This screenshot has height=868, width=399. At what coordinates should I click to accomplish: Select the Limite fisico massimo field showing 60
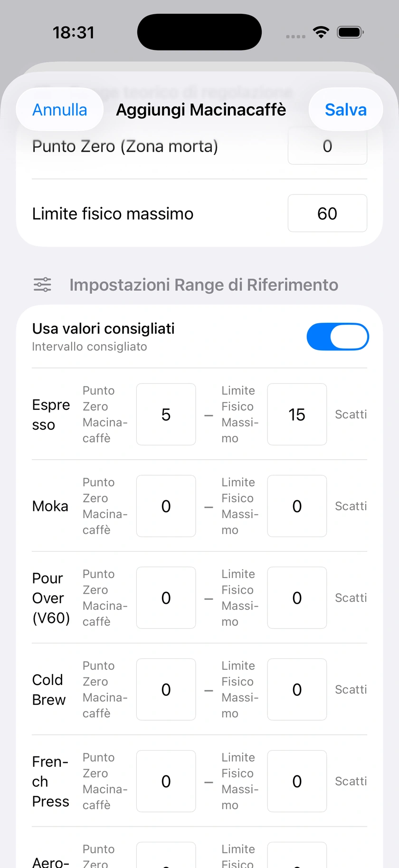pos(327,213)
